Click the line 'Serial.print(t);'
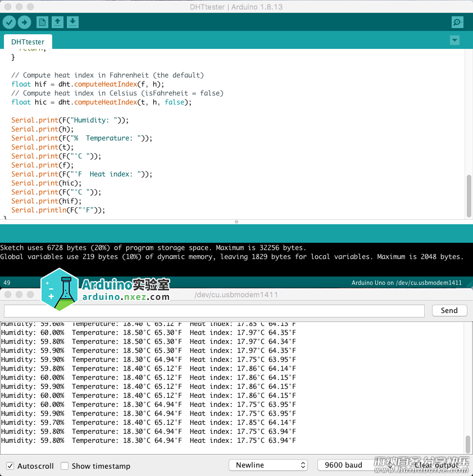Image resolution: width=473 pixels, height=476 pixels. (43, 147)
